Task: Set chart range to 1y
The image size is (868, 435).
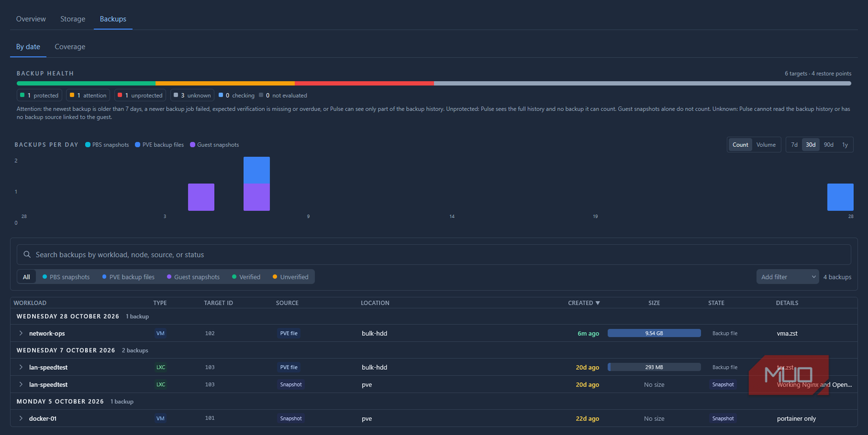Action: click(x=845, y=145)
